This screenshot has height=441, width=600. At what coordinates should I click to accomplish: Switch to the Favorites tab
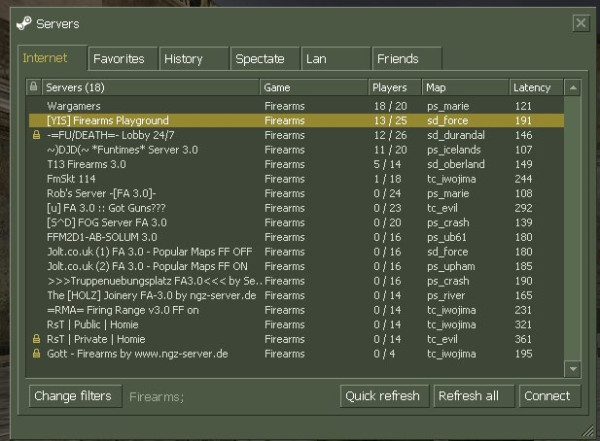117,59
